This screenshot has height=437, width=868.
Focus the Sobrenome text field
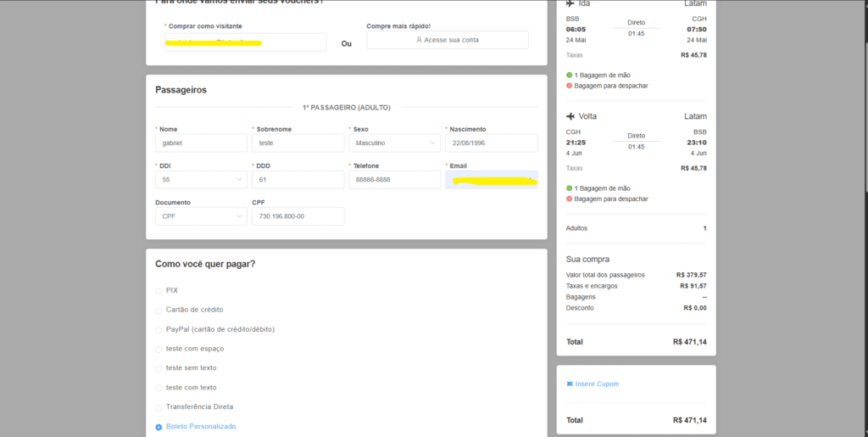298,143
